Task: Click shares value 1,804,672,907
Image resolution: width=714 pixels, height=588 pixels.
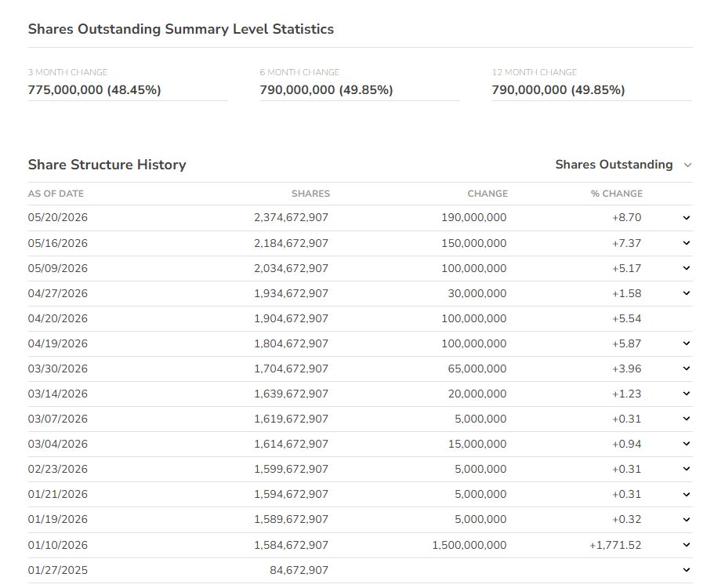Action: (x=291, y=343)
